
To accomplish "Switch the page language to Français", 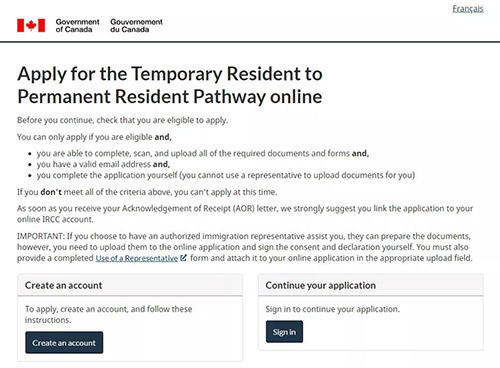I will (468, 9).
